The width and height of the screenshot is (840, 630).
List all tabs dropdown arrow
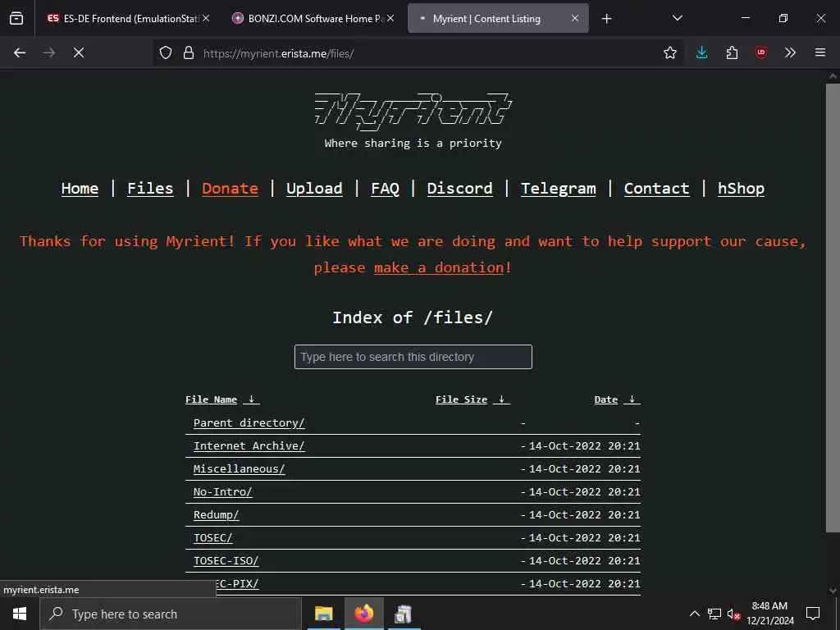[677, 18]
